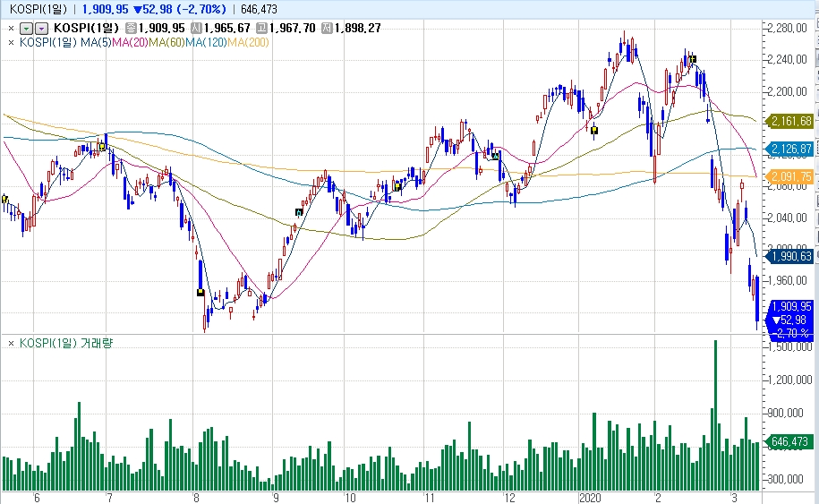The image size is (819, 504).
Task: Select the MA(20) moving average label
Action: 130,41
